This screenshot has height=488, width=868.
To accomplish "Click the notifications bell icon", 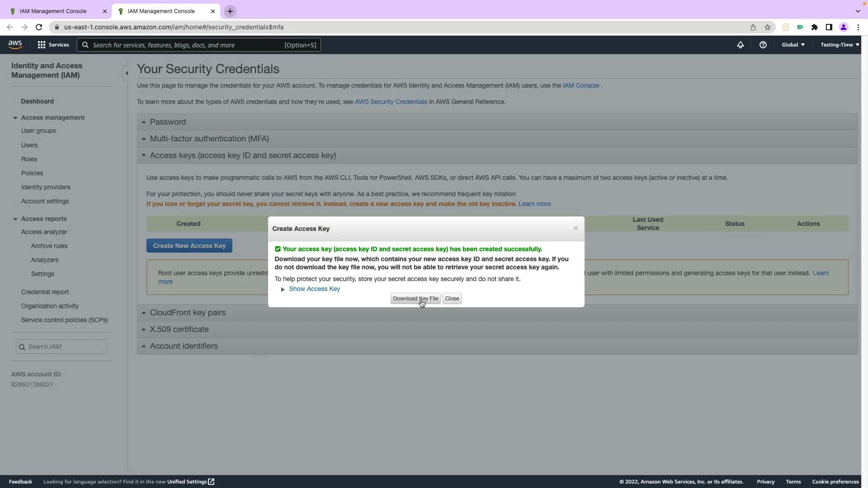I will pos(740,45).
